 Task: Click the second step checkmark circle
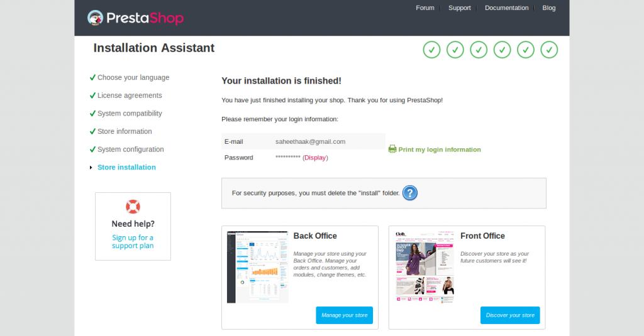click(x=455, y=50)
